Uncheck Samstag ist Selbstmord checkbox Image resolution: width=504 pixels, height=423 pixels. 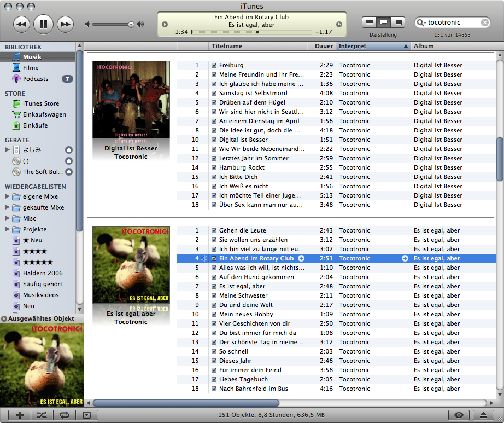pyautogui.click(x=214, y=93)
